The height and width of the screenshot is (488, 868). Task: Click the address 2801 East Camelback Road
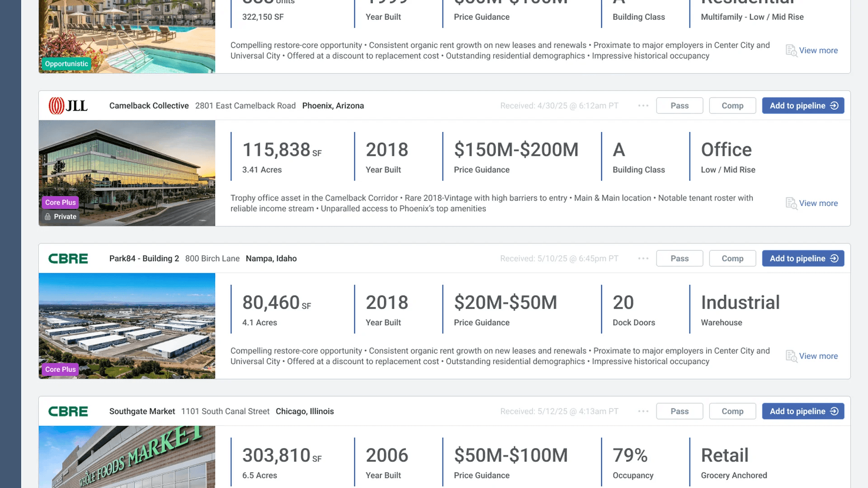(245, 106)
